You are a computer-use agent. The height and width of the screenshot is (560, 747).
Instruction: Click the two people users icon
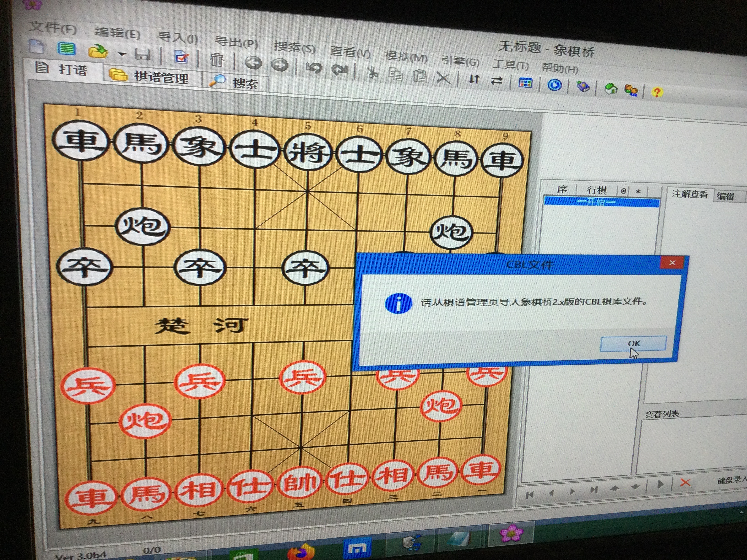[631, 90]
